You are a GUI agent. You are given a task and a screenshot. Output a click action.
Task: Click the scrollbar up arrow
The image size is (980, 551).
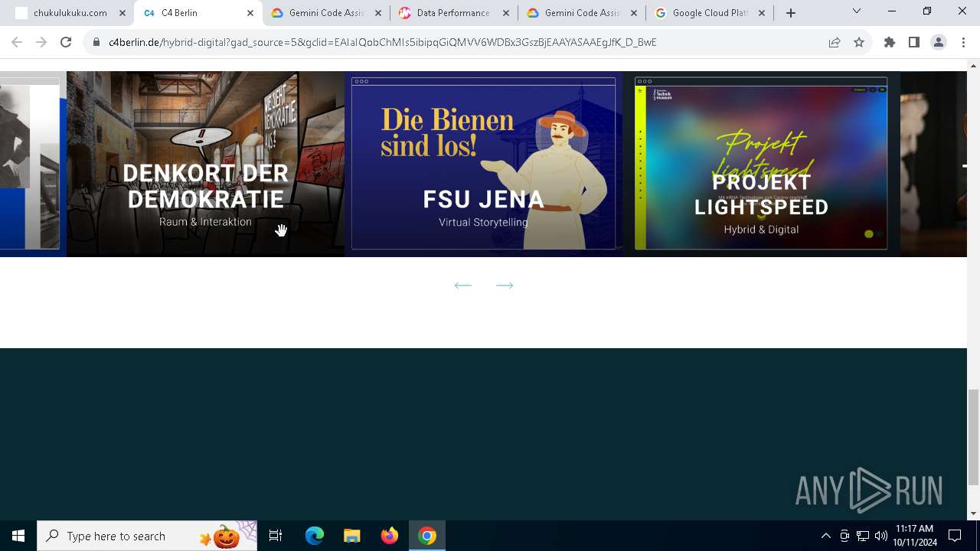tap(973, 65)
